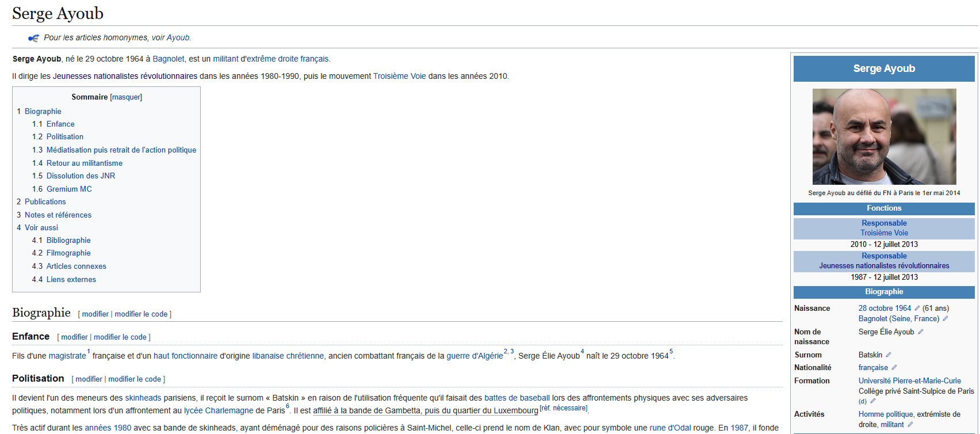The image size is (980, 434).
Task: Click the pencil icon beside Activités militant
Action: coord(910,425)
